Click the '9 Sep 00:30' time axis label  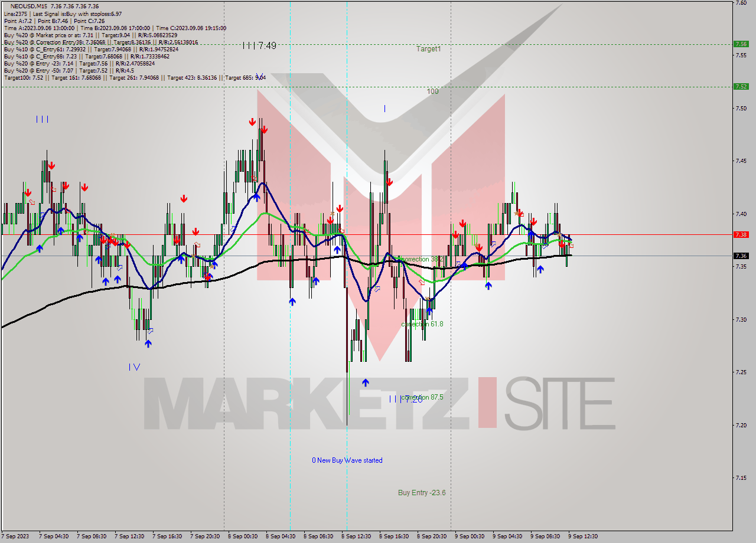pyautogui.click(x=470, y=537)
